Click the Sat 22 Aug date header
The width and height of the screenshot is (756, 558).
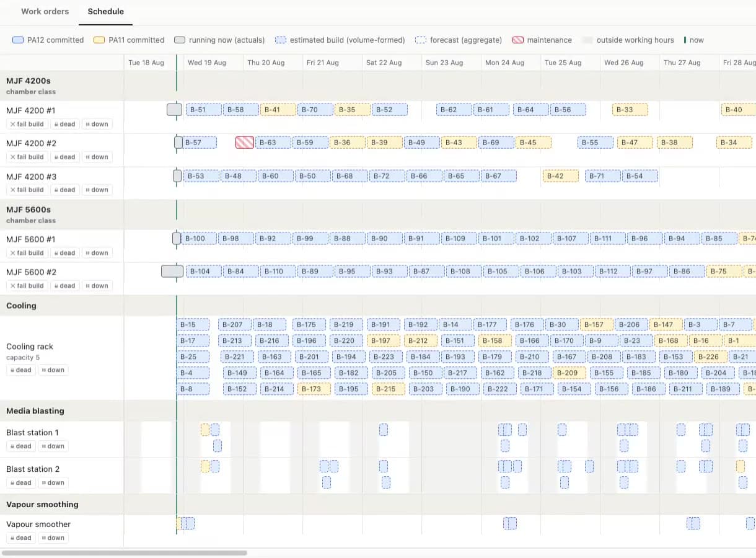click(x=384, y=63)
